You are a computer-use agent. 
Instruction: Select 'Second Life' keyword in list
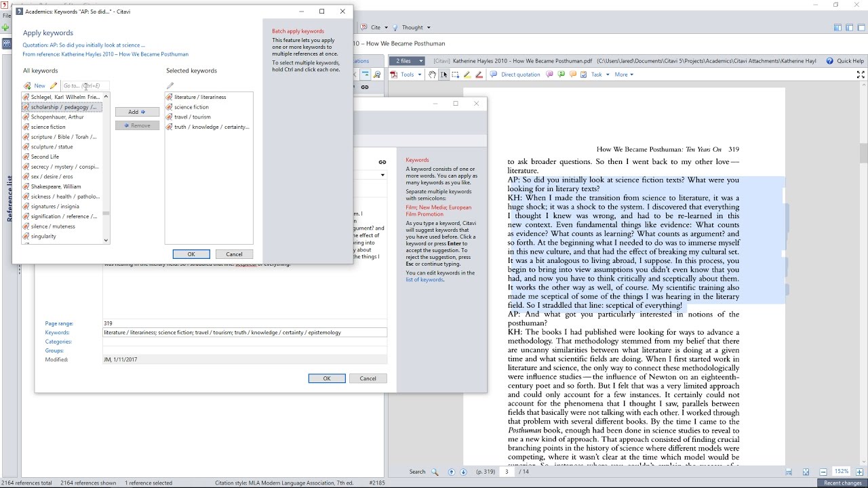45,157
